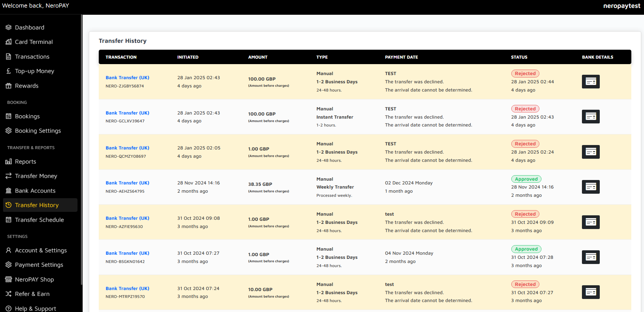Open Bank Transfer (UK) link NERO-QCMZY08697
This screenshot has width=644, height=312.
[x=127, y=148]
